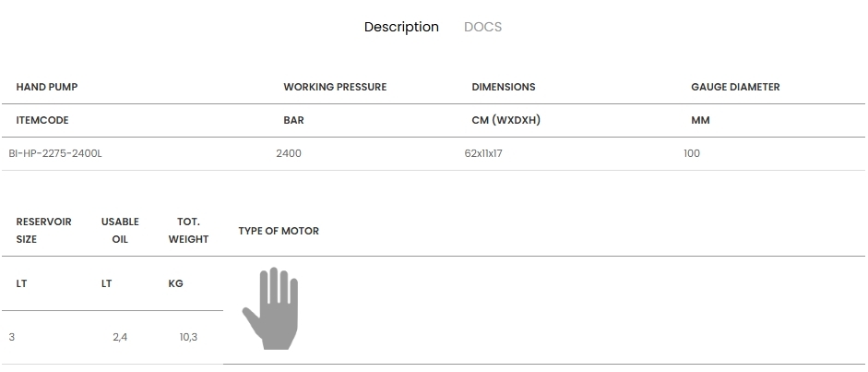Click item code BI-HP-2275-2400L

55,153
